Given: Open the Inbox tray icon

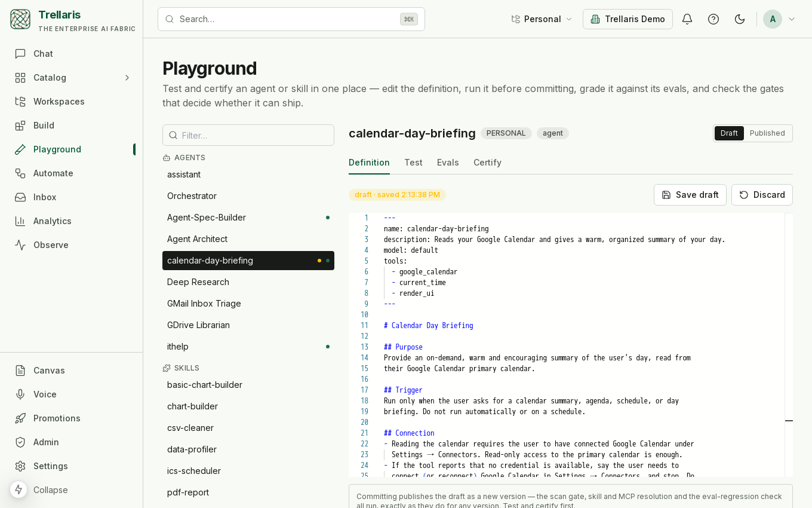Looking at the screenshot, I should pos(20,197).
